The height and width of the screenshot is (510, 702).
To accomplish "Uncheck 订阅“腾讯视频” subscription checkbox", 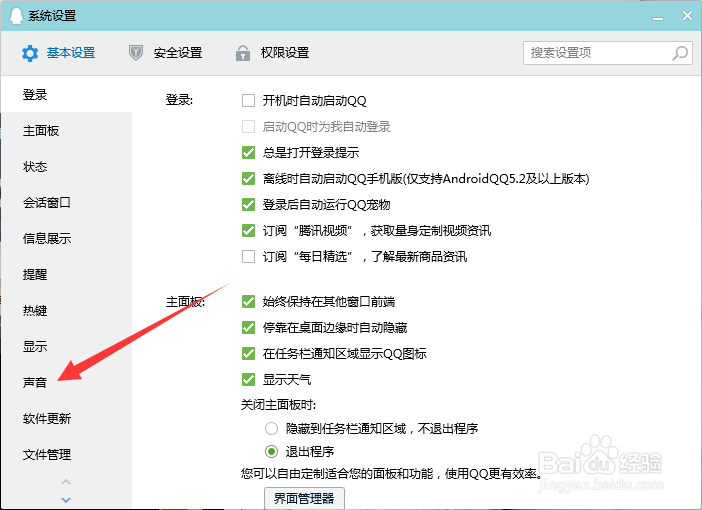I will (248, 230).
